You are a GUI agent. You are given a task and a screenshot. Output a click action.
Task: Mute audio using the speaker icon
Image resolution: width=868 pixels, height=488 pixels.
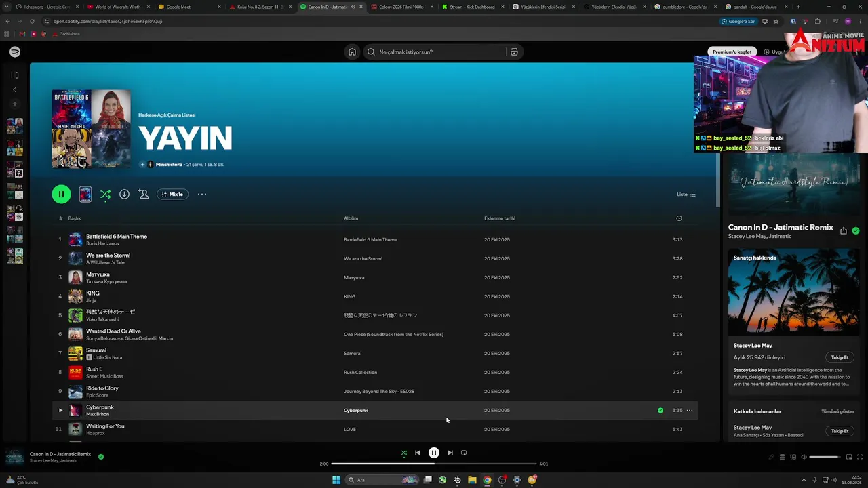pos(804,457)
